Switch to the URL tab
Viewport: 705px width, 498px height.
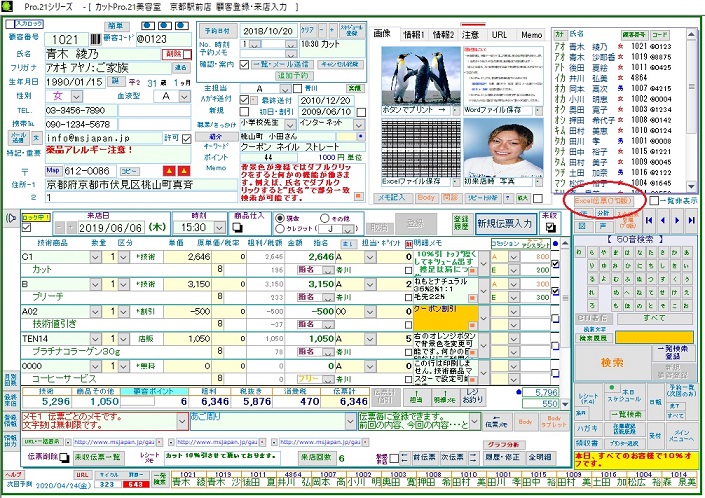(499, 35)
